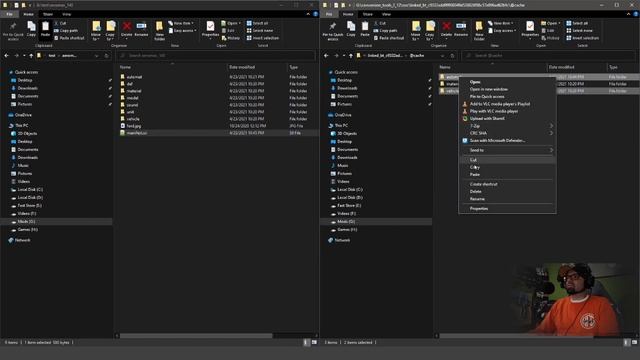The image size is (640, 360).
Task: Click History in the left window ribbon
Action: click(x=231, y=38)
